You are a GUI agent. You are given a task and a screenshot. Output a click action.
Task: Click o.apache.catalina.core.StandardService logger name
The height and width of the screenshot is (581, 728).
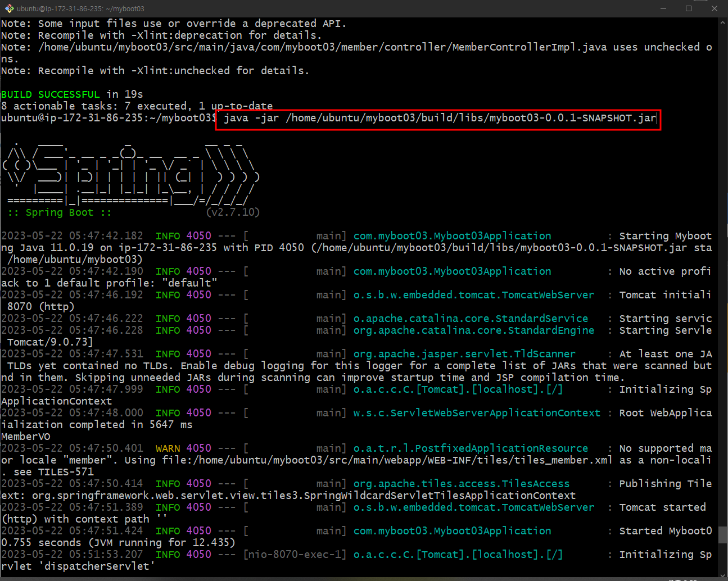coord(471,319)
